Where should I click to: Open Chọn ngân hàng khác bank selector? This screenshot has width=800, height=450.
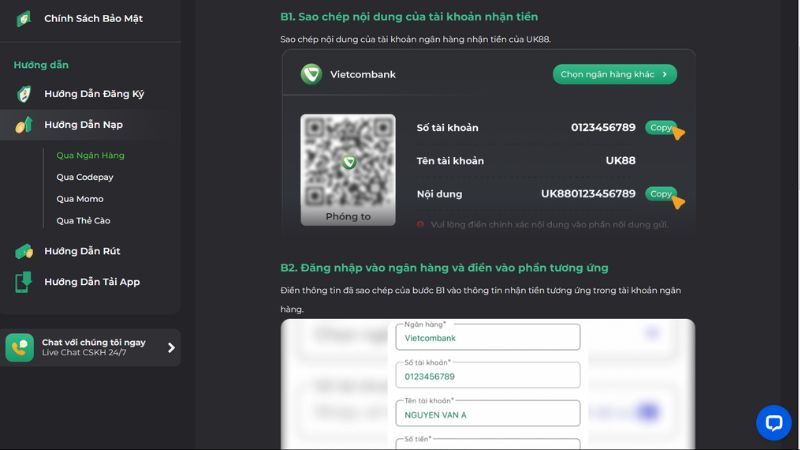click(x=614, y=74)
